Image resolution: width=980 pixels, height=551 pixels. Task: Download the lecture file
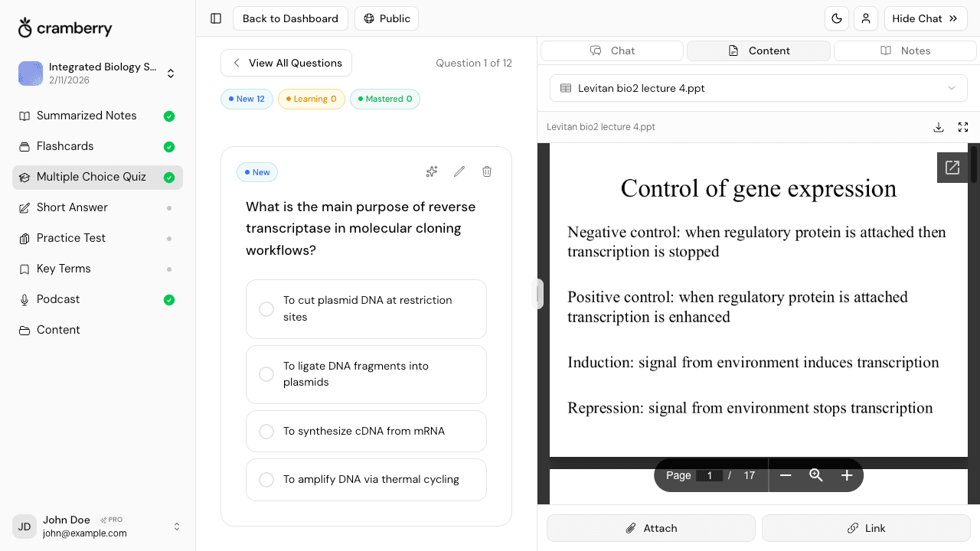(939, 127)
